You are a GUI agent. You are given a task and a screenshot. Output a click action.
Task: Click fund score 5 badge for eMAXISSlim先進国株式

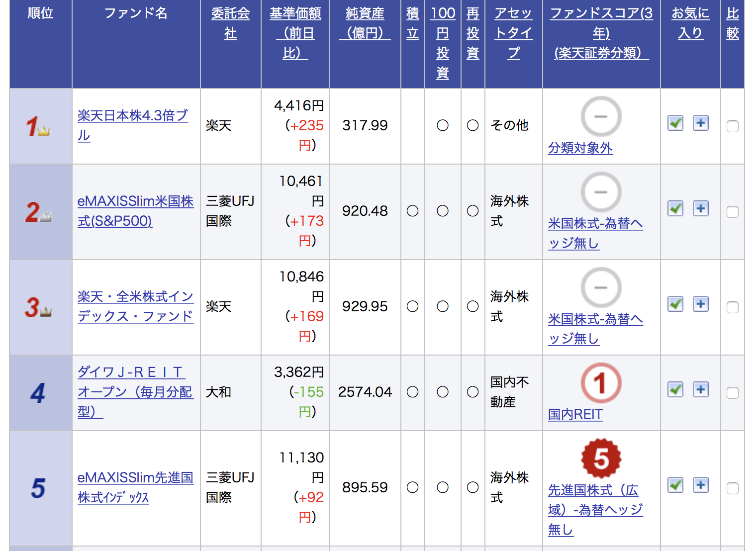[x=601, y=459]
